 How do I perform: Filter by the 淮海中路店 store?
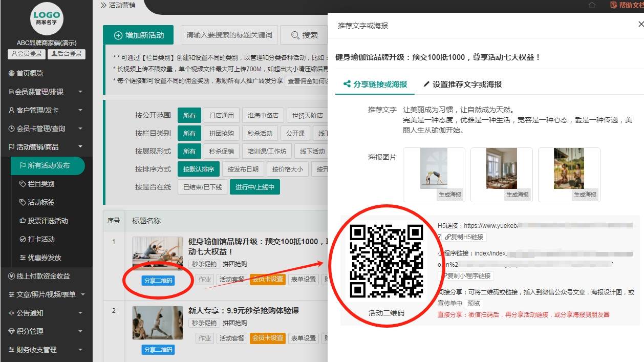tap(263, 115)
